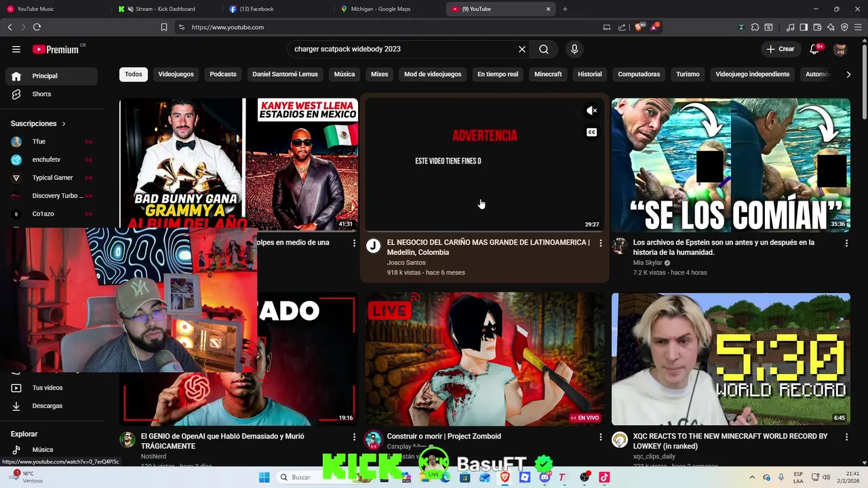Show more category chips with arrow

pyautogui.click(x=848, y=75)
